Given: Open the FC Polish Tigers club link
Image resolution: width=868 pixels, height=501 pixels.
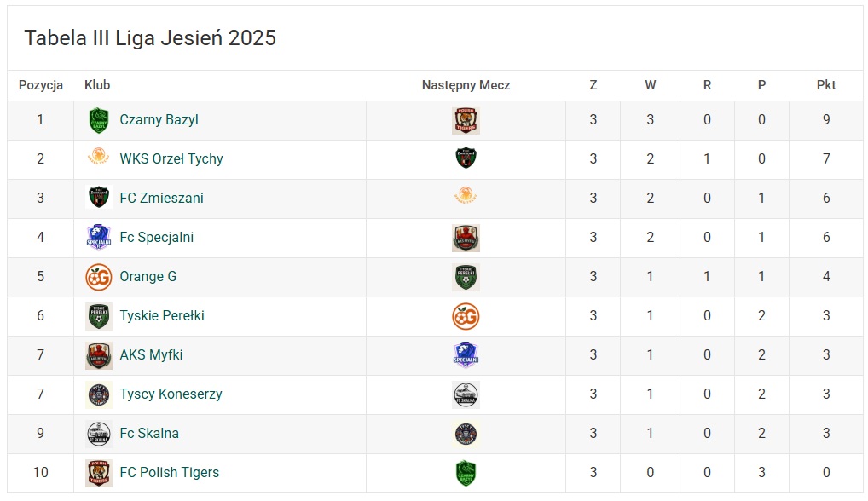Looking at the screenshot, I should point(169,473).
